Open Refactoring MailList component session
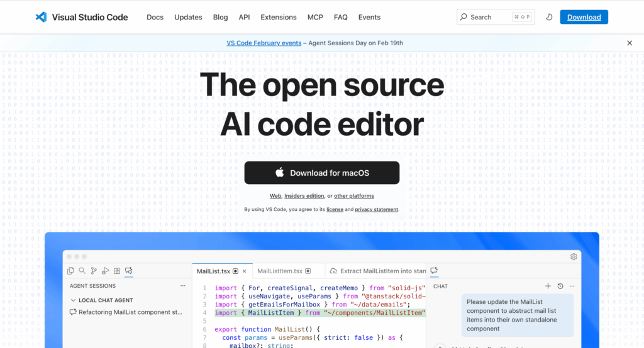This screenshot has width=644, height=348. (x=126, y=312)
